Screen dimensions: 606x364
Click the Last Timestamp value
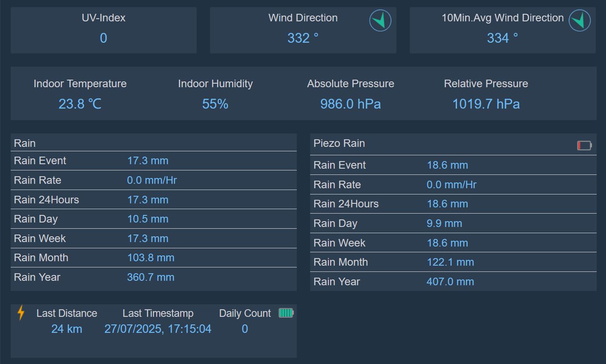[x=158, y=328]
